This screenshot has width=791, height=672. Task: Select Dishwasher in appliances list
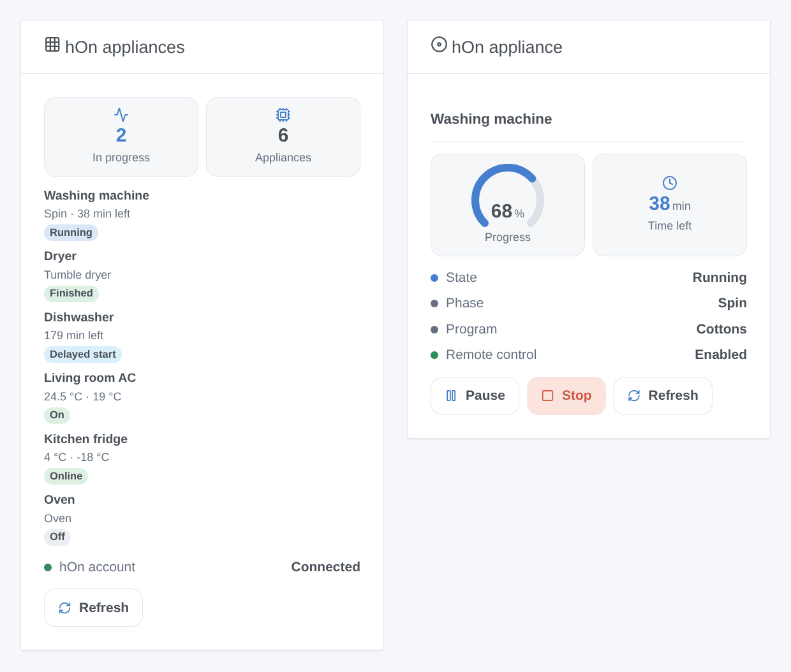tap(78, 318)
